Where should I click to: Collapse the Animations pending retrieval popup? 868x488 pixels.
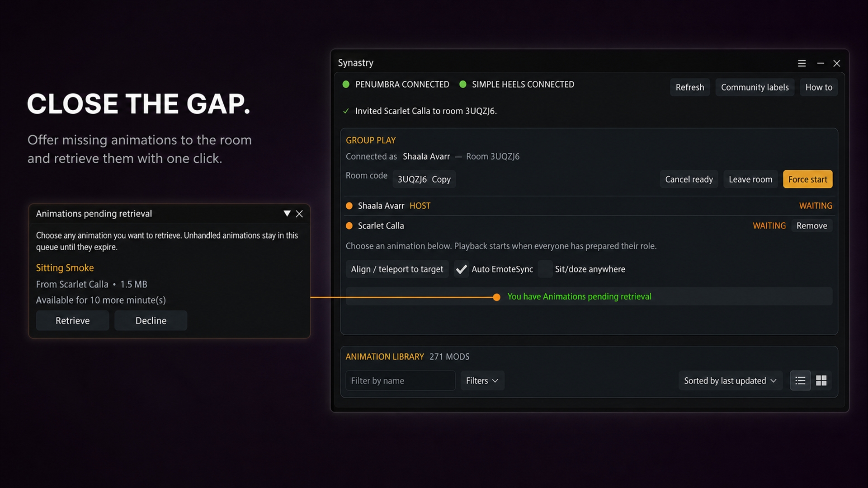click(287, 213)
